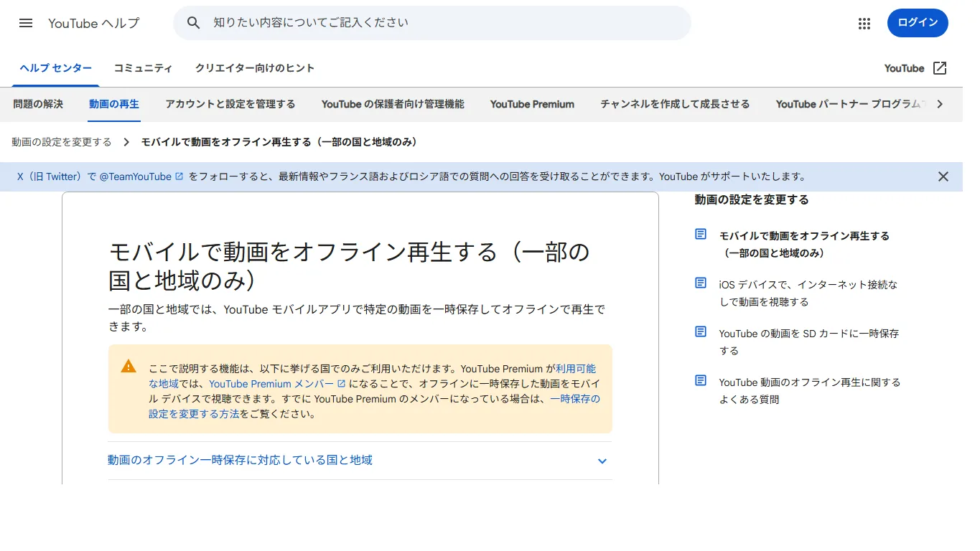Follow the @TeamYouTube link

pos(135,176)
